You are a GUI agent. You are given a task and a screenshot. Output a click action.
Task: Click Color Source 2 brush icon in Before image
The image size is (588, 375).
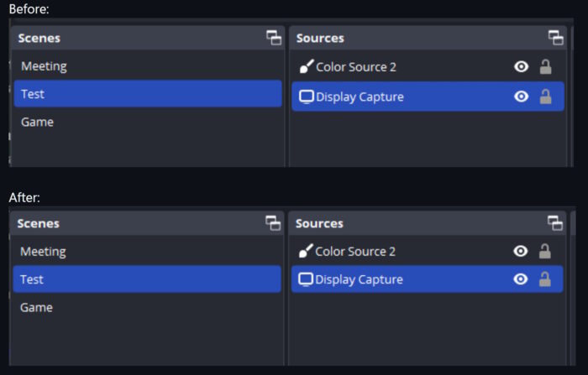pos(307,67)
